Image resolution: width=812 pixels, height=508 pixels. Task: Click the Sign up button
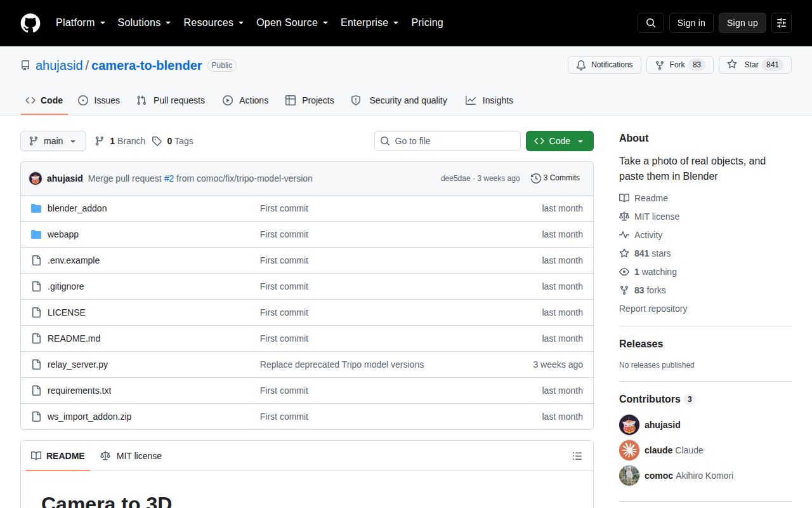coord(742,23)
